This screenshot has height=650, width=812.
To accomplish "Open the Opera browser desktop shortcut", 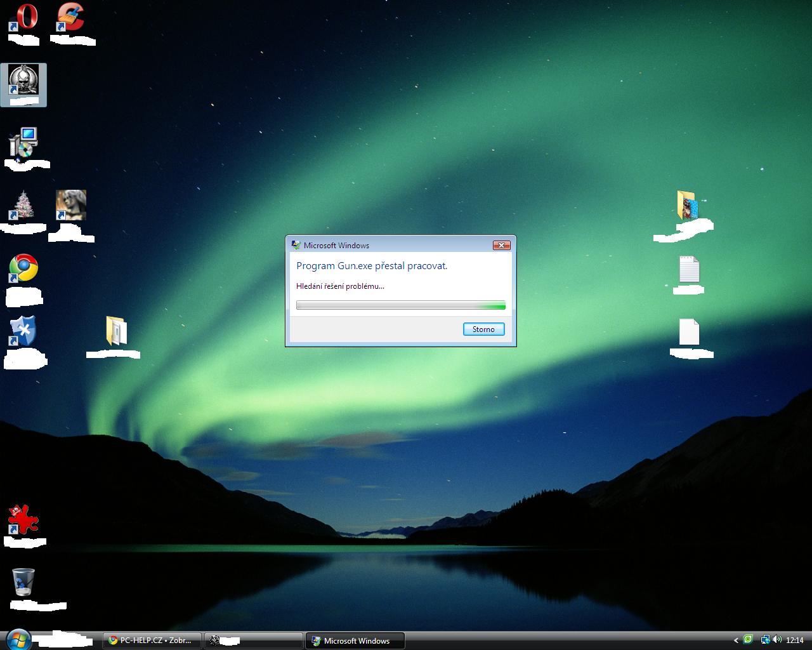I will point(23,18).
